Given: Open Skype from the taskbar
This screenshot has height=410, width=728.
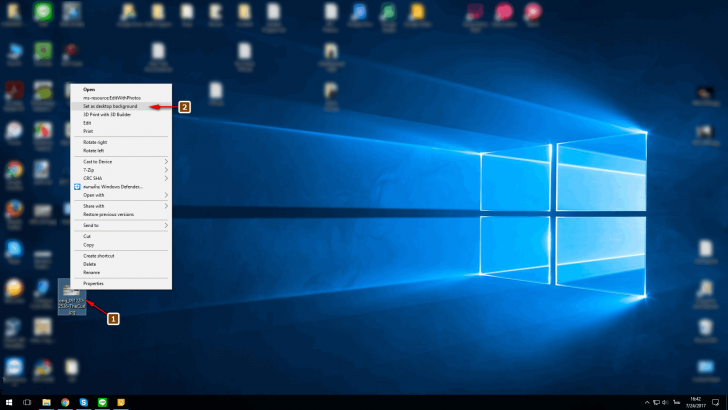Looking at the screenshot, I should [x=84, y=403].
